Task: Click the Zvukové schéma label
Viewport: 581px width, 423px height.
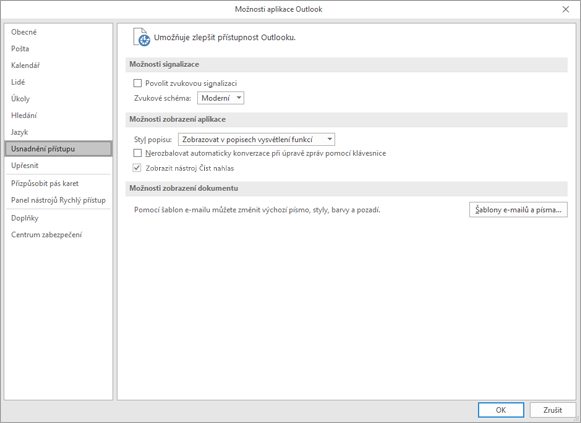Action: 163,99
